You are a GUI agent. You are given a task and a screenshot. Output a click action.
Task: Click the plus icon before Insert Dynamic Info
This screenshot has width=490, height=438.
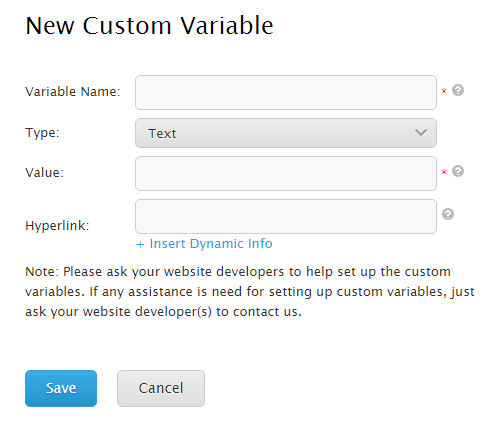pyautogui.click(x=140, y=244)
